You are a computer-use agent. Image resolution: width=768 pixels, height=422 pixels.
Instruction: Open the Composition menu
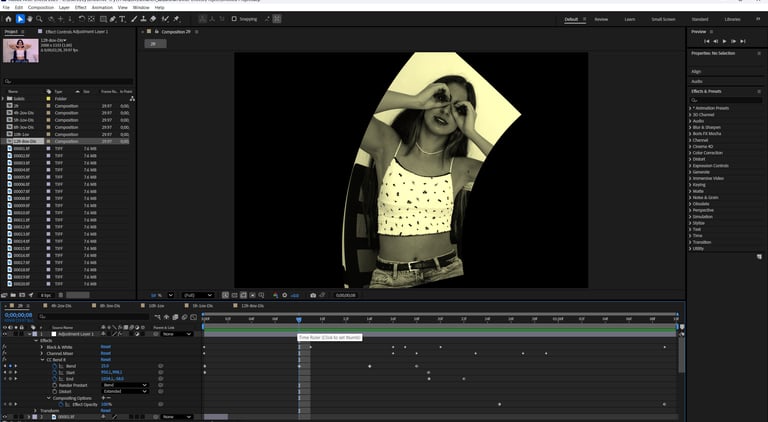41,7
